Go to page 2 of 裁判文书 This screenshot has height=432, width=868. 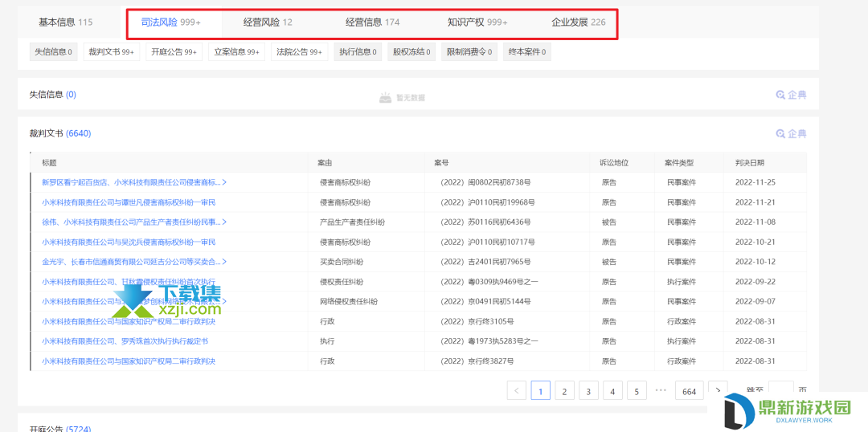click(564, 390)
